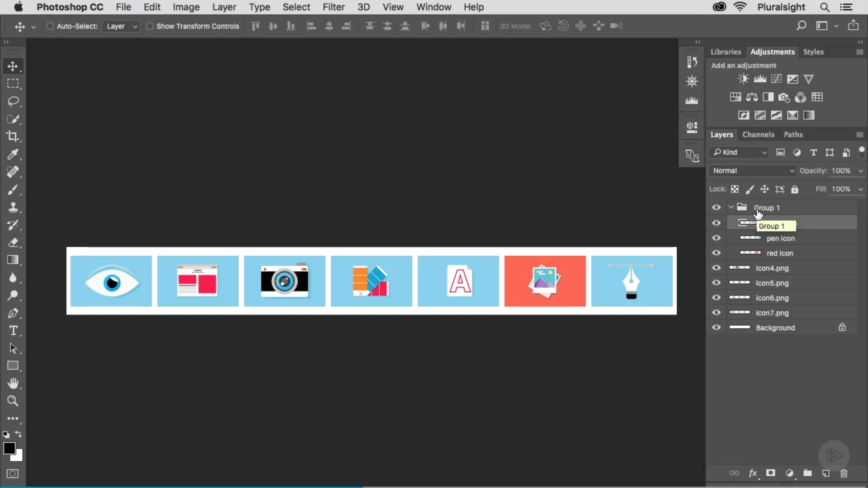Image resolution: width=868 pixels, height=488 pixels.
Task: Click the delete layer trash icon
Action: pos(844,473)
